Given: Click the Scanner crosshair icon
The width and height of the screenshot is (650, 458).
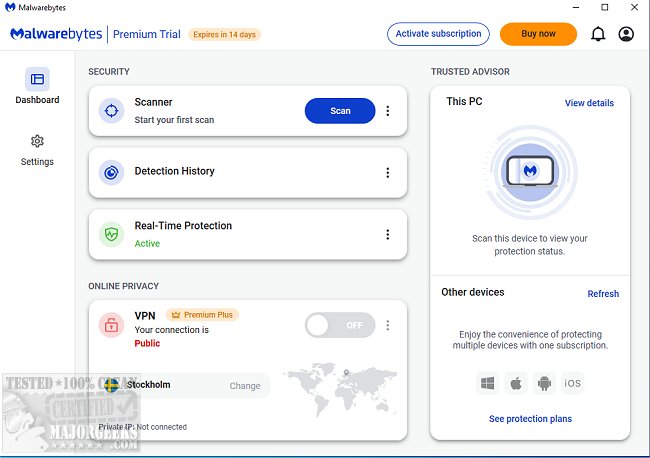Looking at the screenshot, I should 112,111.
